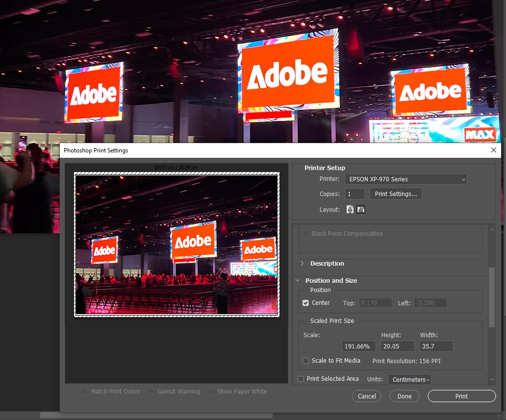Click the Left position field
Viewport: 506px width, 420px height.
point(430,303)
